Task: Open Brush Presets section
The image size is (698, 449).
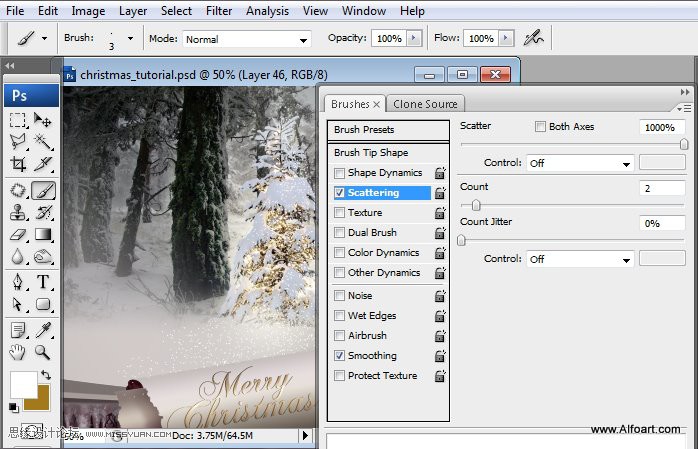Action: click(x=388, y=130)
